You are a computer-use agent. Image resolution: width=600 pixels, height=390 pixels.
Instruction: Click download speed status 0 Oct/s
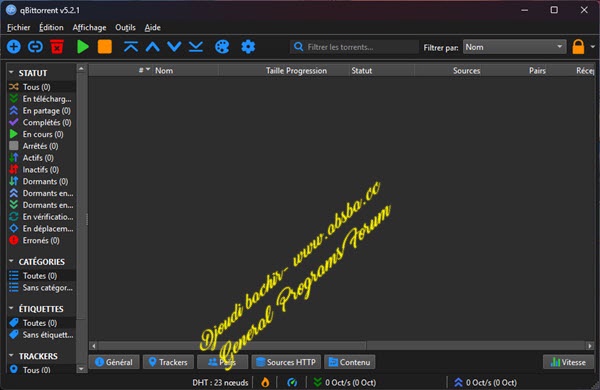[x=344, y=382]
